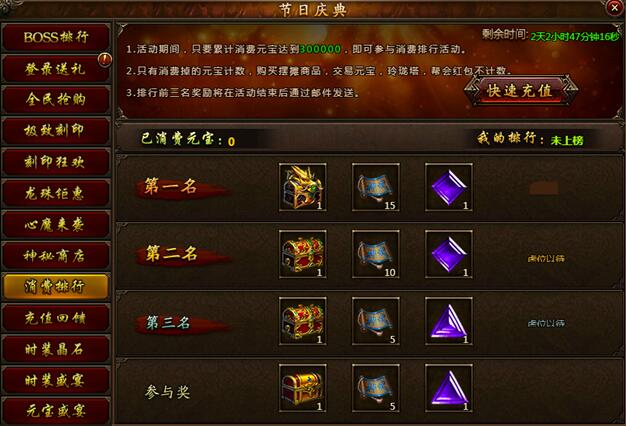Select the second-place blue scroll reward with 10
626x426 pixels.
pyautogui.click(x=376, y=254)
